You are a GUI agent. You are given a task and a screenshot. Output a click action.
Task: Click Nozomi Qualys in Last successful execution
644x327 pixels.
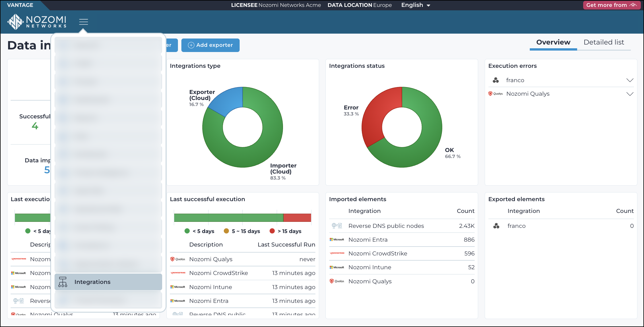click(x=211, y=259)
